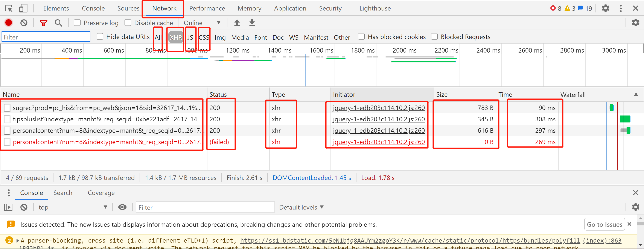Switch to the Performance tab
This screenshot has height=249, width=644.
[x=207, y=9]
